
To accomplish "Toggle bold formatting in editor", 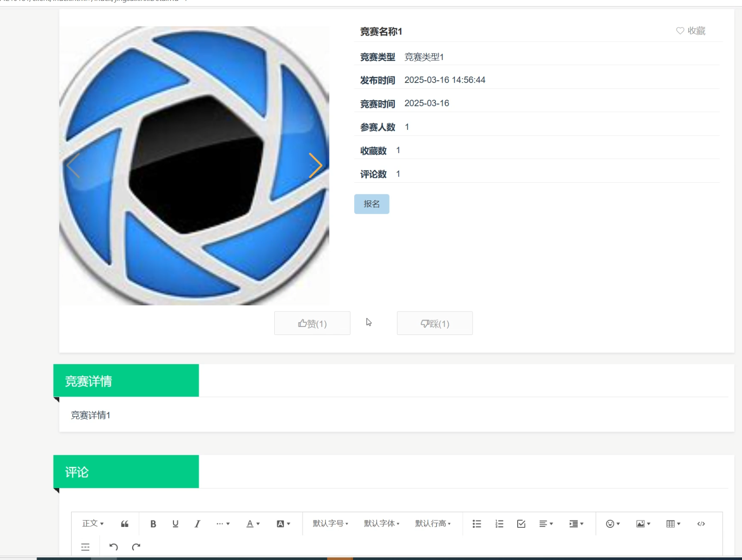I will tap(153, 524).
